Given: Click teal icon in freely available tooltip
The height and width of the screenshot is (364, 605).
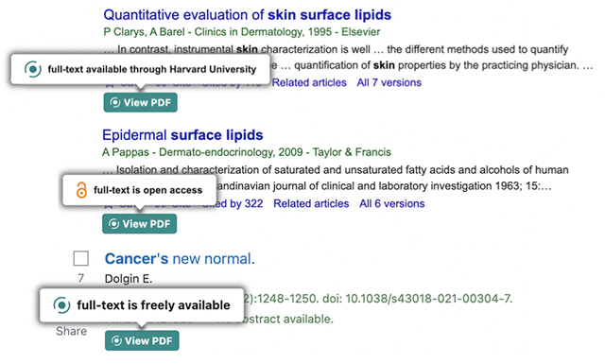Looking at the screenshot, I should click(61, 305).
